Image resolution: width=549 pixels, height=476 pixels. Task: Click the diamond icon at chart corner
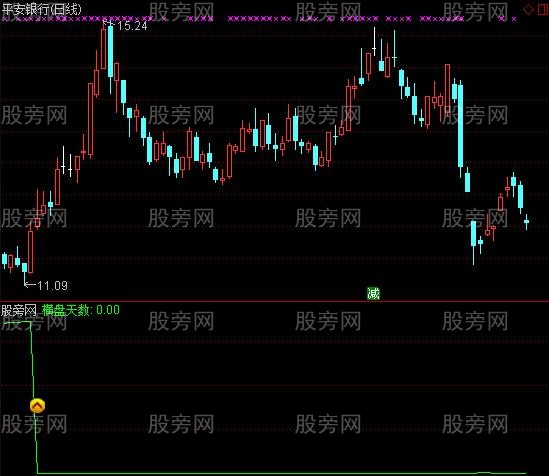coord(528,9)
